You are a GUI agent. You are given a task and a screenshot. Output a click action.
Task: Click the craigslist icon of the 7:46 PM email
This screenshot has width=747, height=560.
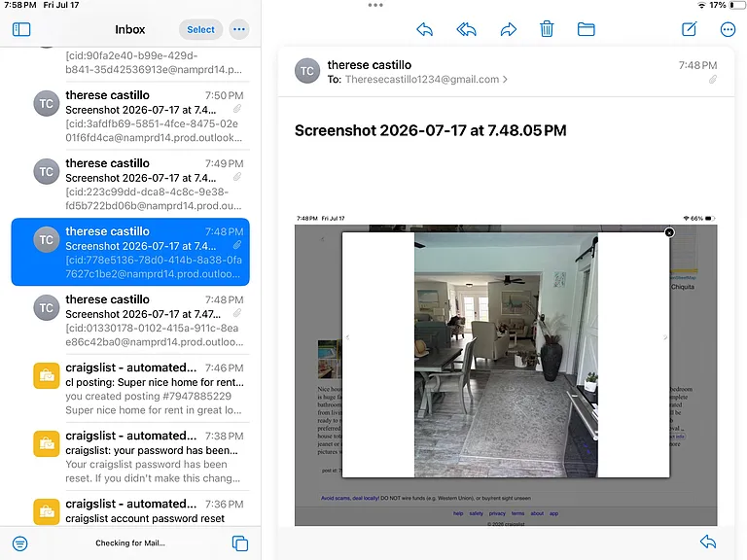(47, 375)
